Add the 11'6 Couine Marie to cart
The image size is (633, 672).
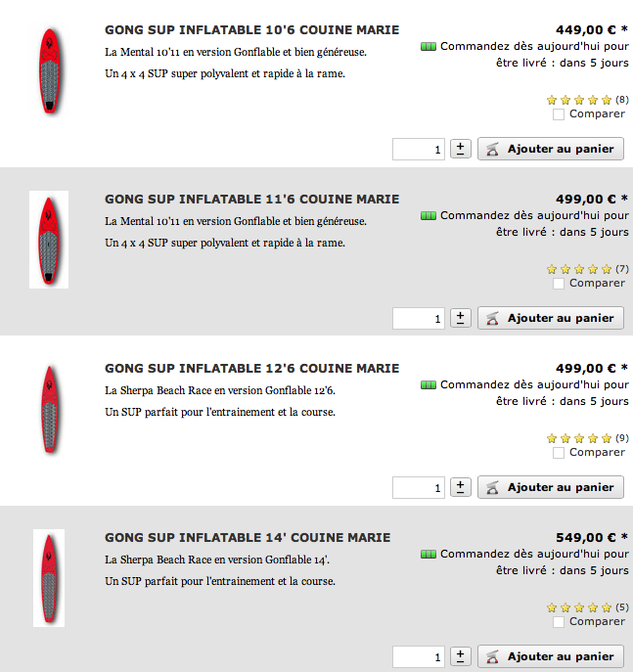[x=551, y=318]
